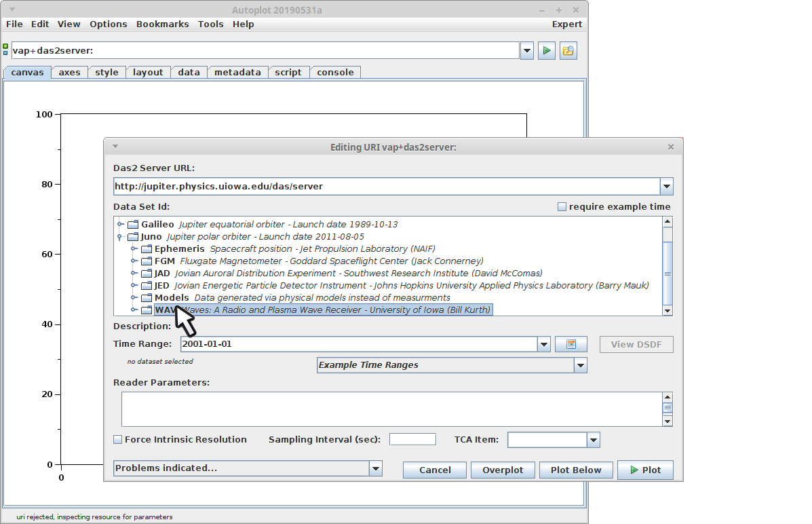812x524 pixels.
Task: Open the Autoplot window menu triangle
Action: (x=12, y=10)
